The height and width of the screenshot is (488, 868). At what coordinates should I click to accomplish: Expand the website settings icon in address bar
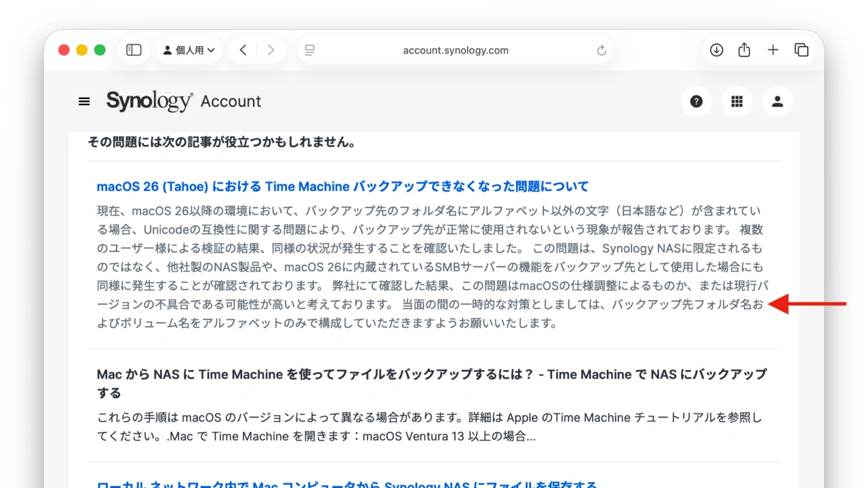309,49
